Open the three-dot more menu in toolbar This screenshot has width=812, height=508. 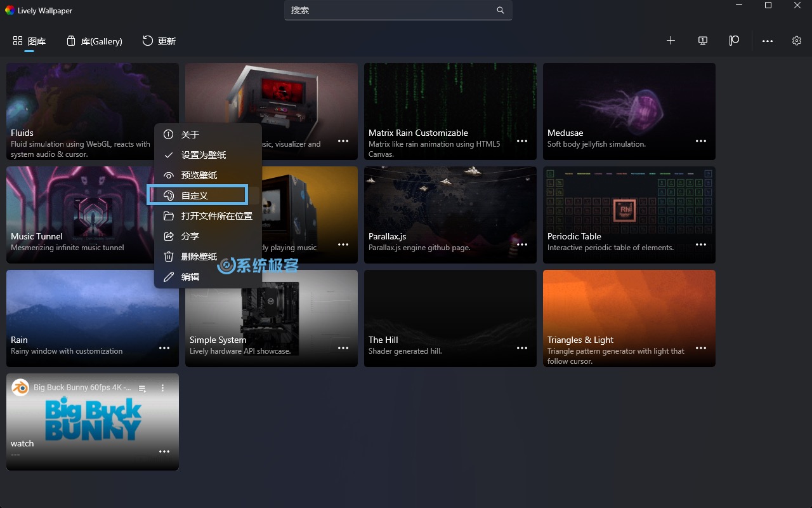pyautogui.click(x=768, y=41)
